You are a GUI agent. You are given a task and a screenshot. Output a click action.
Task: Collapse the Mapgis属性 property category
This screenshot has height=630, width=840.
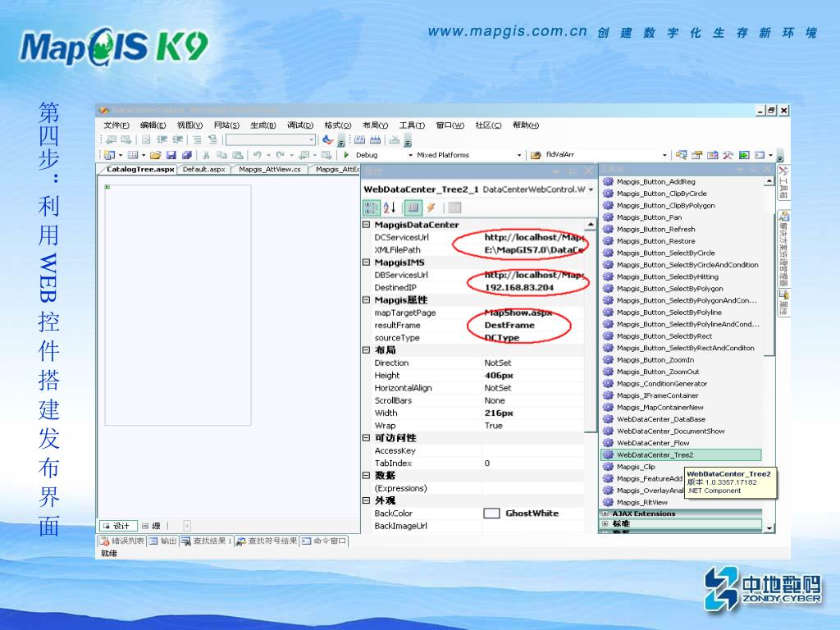pyautogui.click(x=367, y=299)
